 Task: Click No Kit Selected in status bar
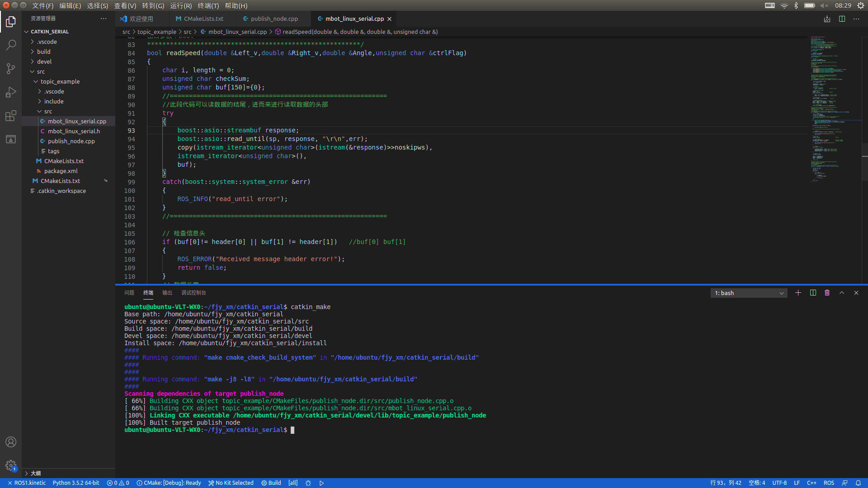[231, 483]
